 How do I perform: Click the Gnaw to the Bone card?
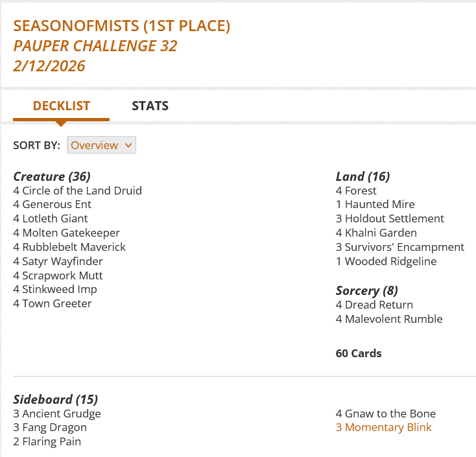coord(390,414)
